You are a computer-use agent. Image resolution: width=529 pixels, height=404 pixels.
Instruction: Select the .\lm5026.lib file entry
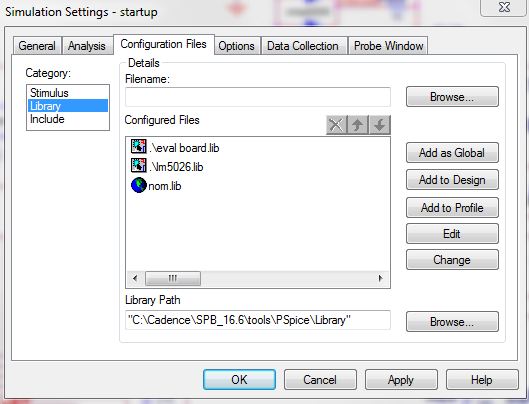(167, 166)
